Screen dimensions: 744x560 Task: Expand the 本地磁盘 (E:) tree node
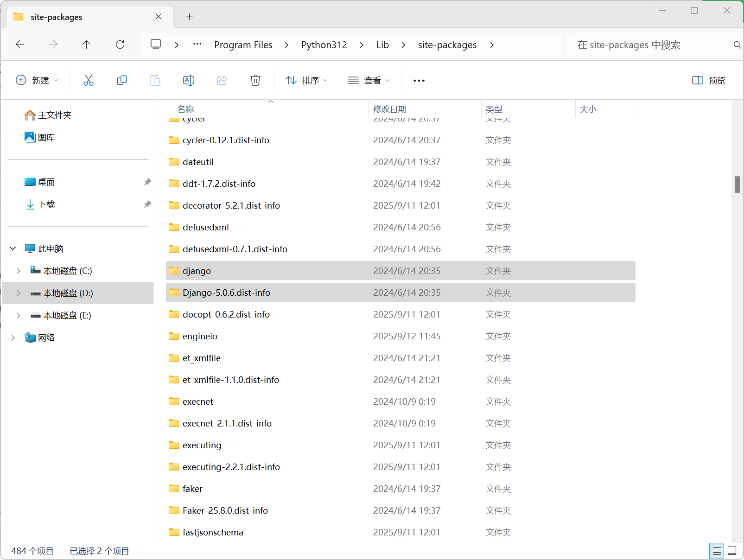pyautogui.click(x=19, y=315)
